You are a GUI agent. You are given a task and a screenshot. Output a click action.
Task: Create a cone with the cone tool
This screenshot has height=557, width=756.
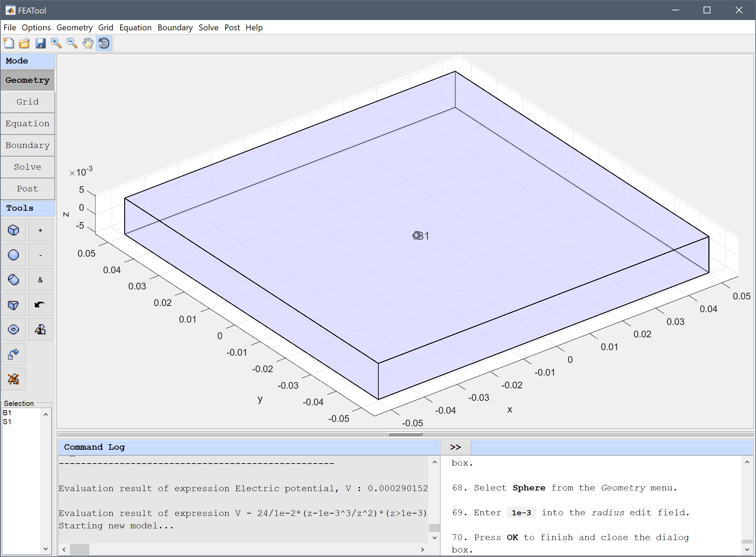pyautogui.click(x=13, y=305)
